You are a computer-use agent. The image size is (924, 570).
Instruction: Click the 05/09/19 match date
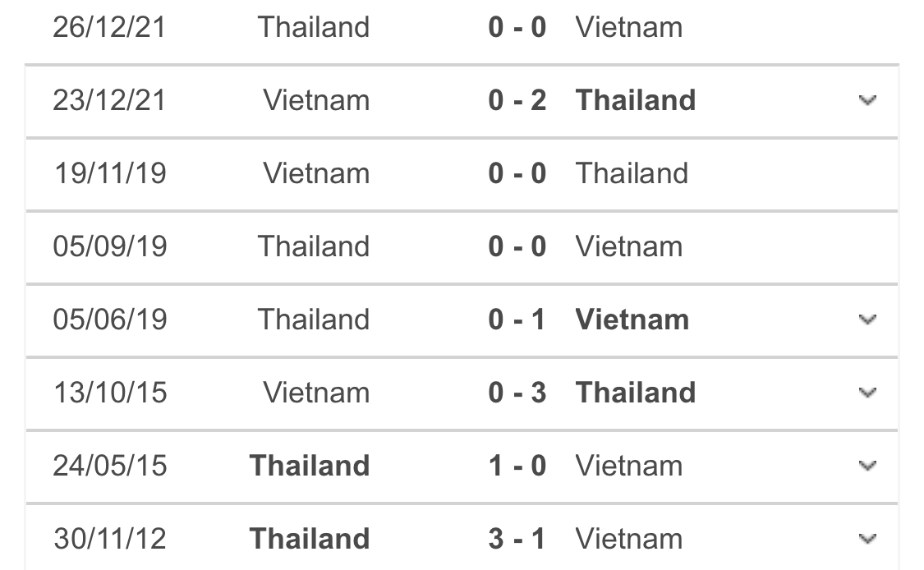click(x=110, y=247)
